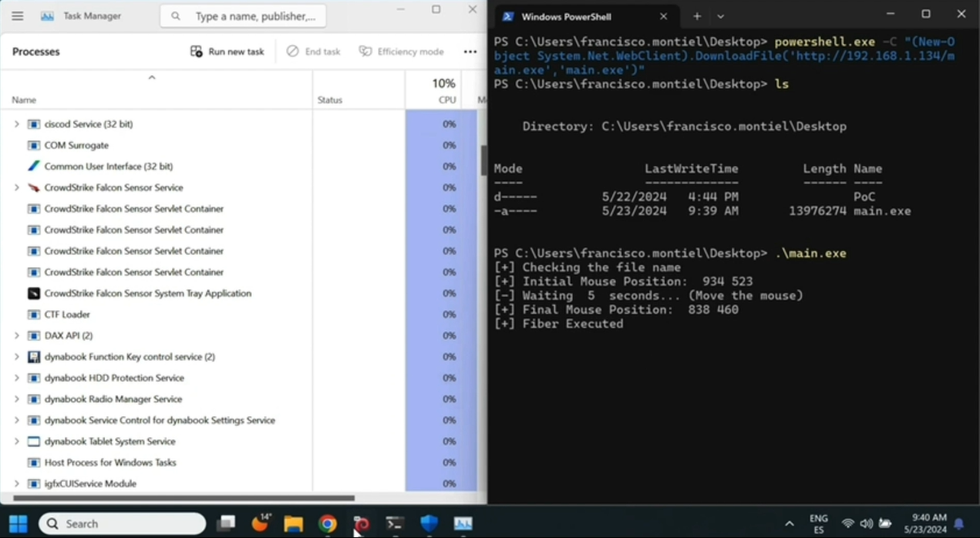Select dynabook HDD Protection Service name

114,378
